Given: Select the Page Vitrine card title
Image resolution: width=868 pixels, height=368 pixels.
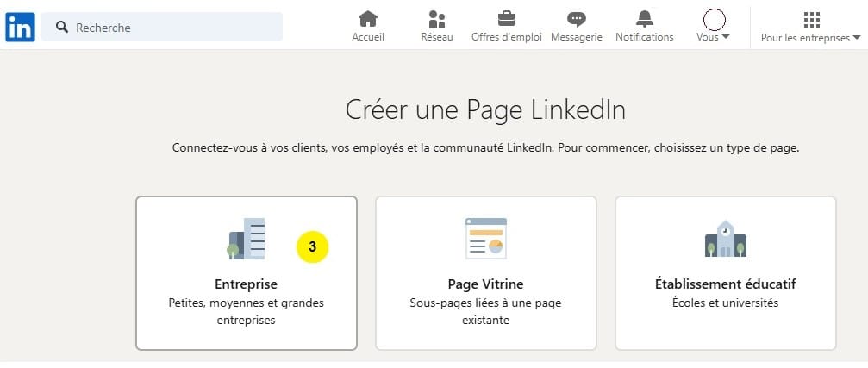Looking at the screenshot, I should pyautogui.click(x=485, y=284).
